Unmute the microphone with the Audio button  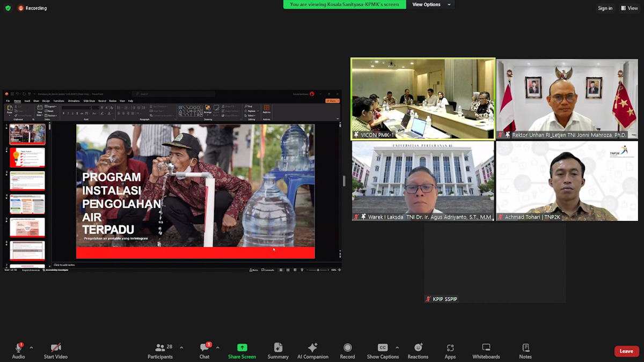18,351
